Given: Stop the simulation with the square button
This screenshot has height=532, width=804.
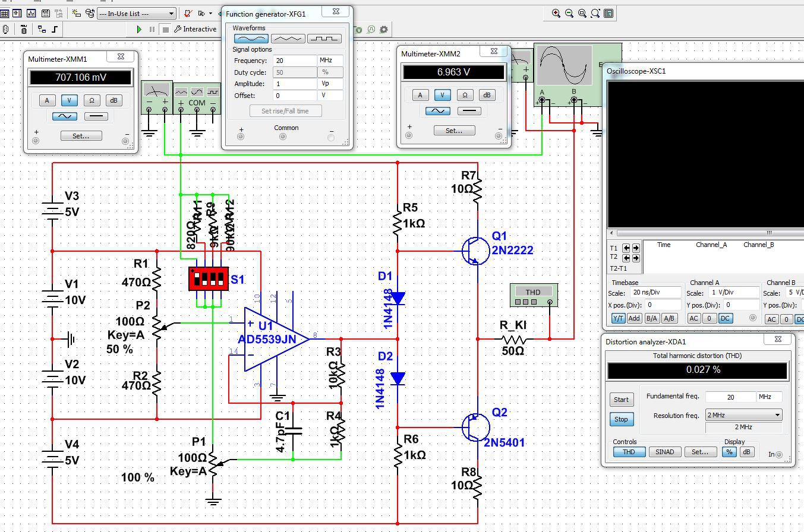Looking at the screenshot, I should tap(166, 29).
